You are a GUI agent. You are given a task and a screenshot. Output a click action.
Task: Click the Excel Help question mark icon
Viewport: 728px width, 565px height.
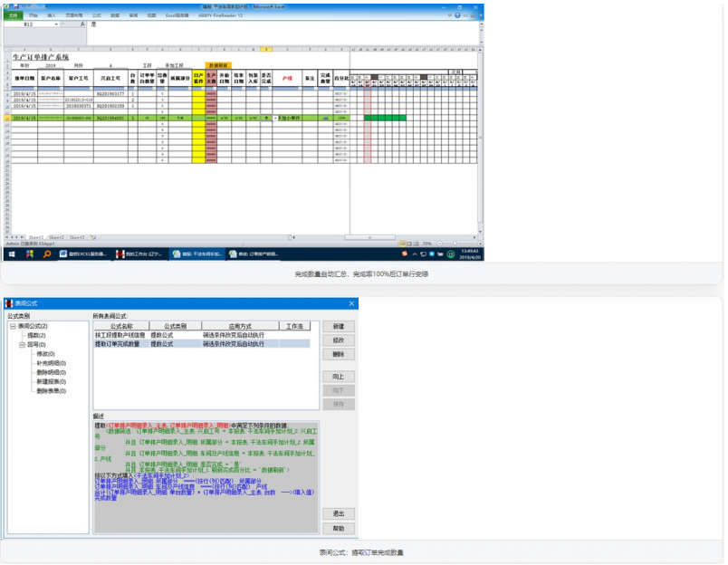(457, 15)
